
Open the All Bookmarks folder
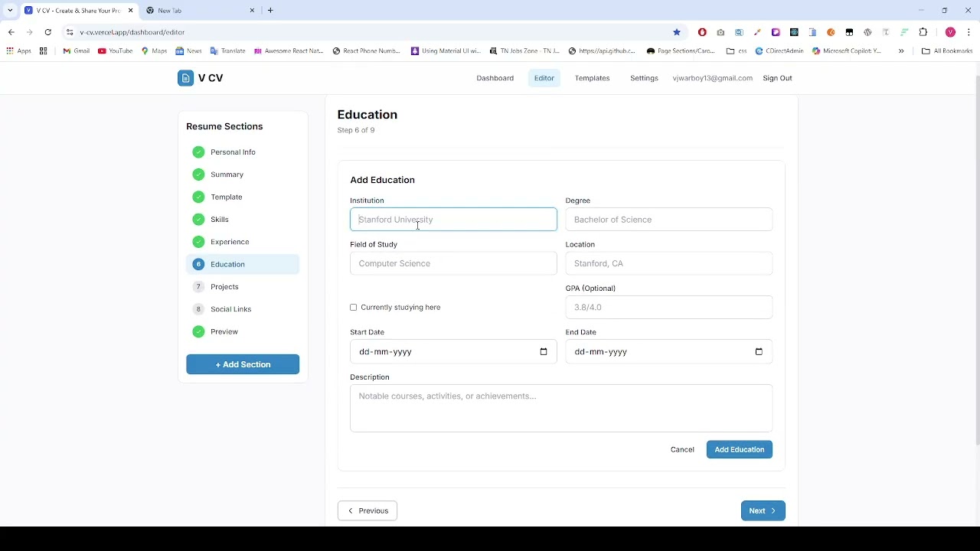(947, 51)
